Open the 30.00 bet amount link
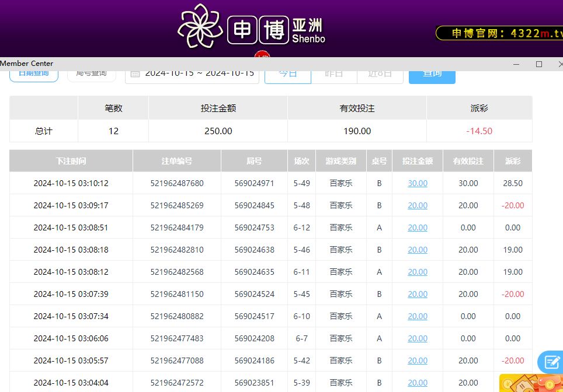Screen dimensions: 563x392 pyautogui.click(x=418, y=183)
